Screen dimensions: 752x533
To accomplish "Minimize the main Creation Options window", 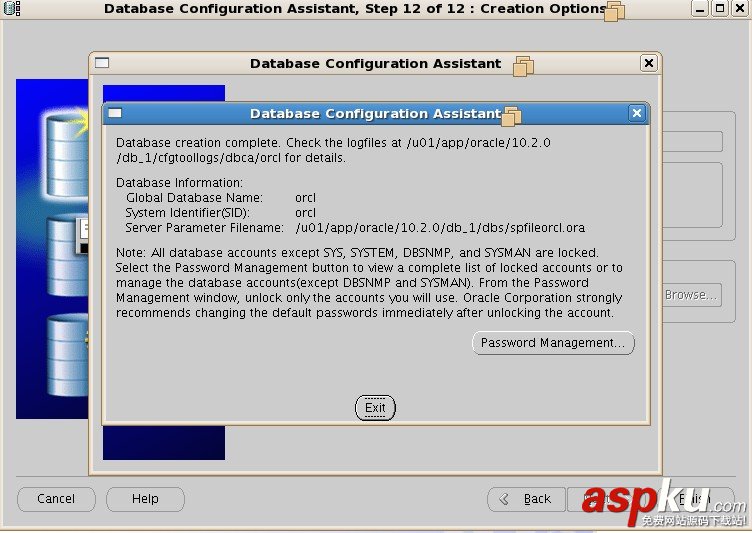I will coord(700,9).
